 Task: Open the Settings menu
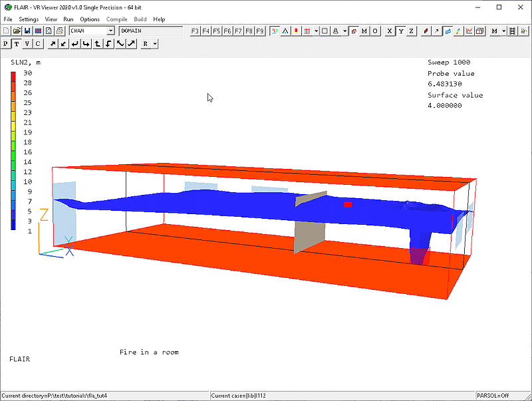29,19
